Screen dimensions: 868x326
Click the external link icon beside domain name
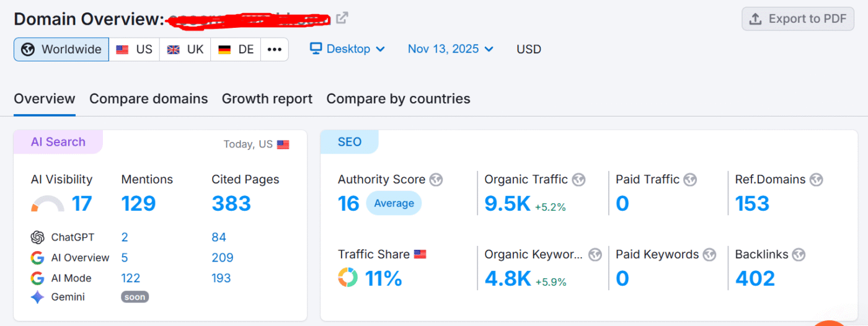(342, 18)
